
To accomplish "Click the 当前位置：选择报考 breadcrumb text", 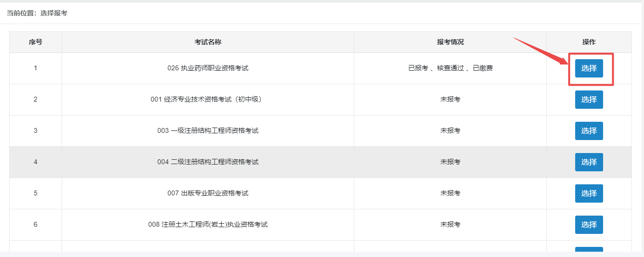I will pos(37,13).
